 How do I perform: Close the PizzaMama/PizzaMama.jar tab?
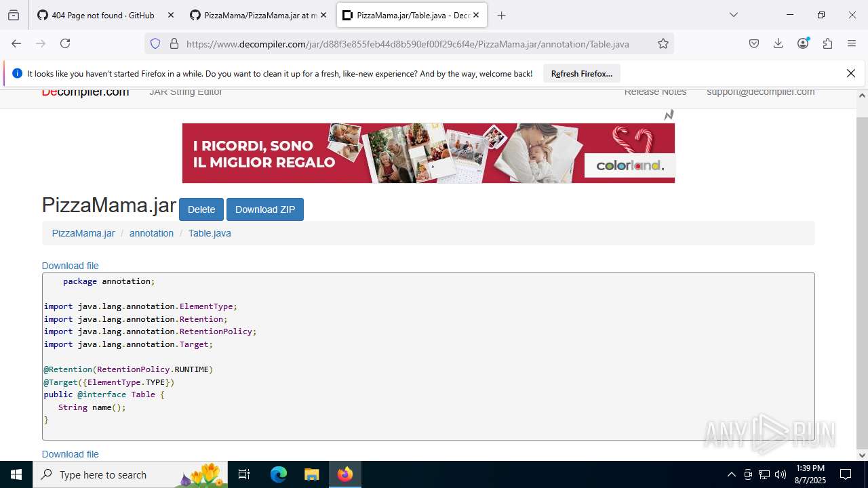(x=323, y=15)
